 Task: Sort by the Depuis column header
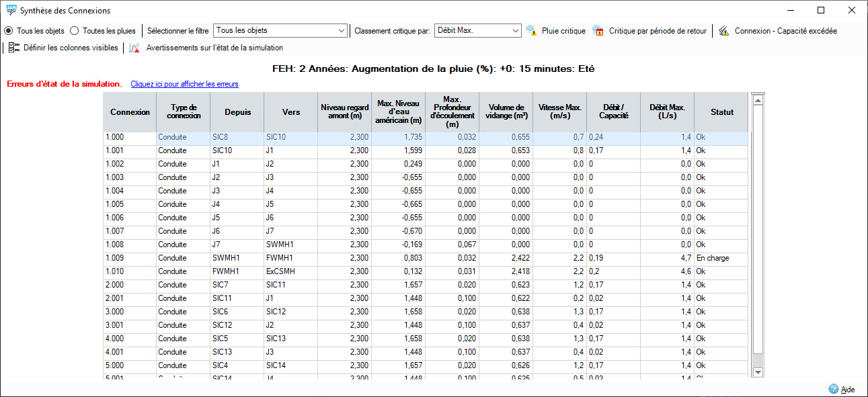[x=237, y=112]
